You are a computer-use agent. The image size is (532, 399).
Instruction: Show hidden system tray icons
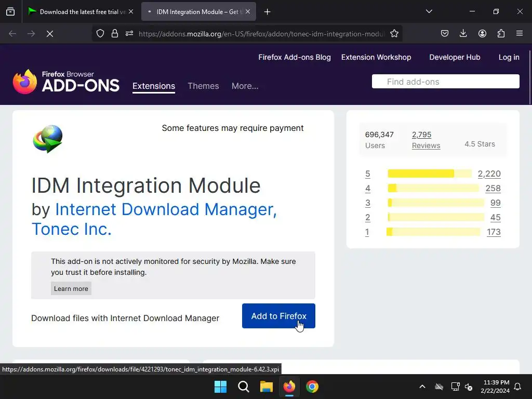pos(422,387)
